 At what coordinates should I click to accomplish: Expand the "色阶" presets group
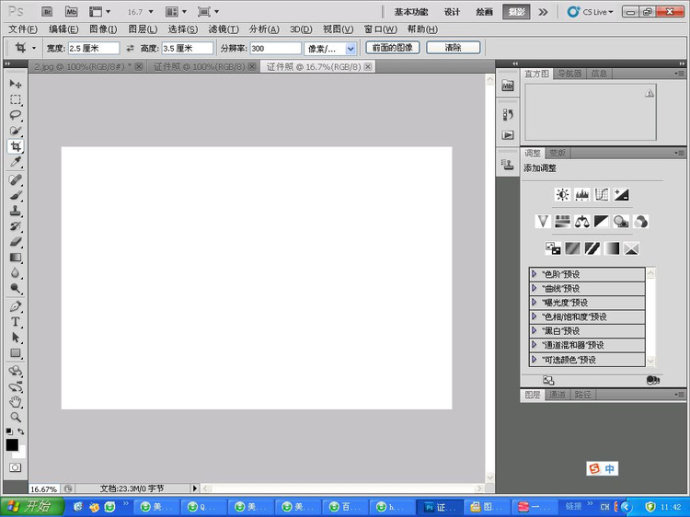tap(535, 274)
